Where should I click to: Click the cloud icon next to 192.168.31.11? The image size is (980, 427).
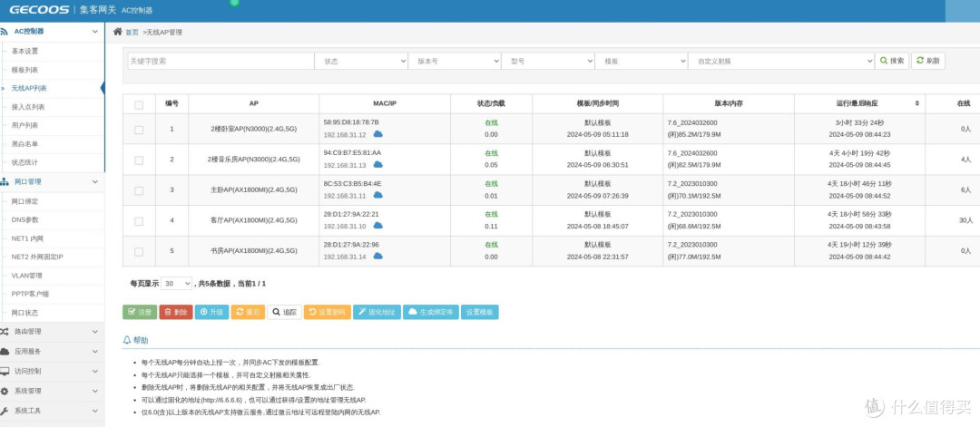point(378,196)
